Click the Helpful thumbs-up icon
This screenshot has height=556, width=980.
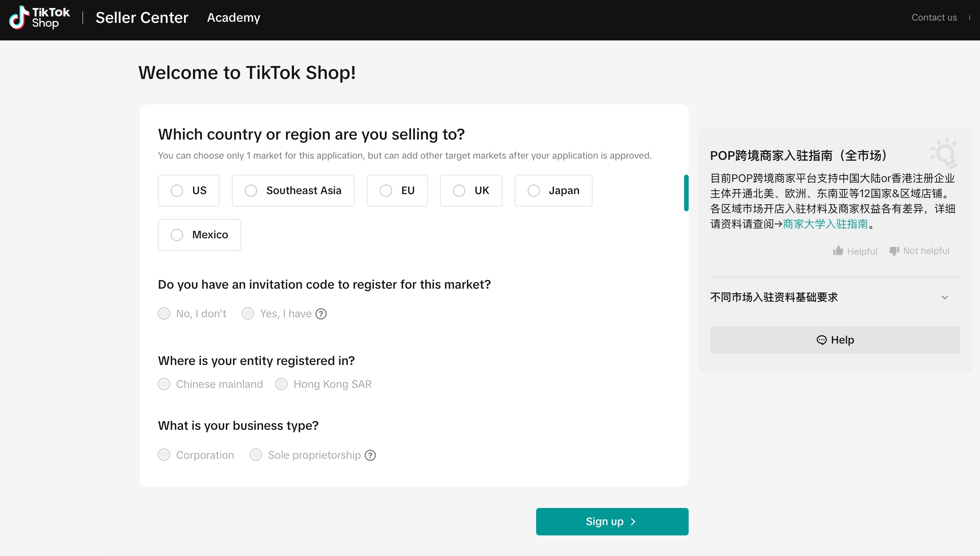(x=838, y=251)
